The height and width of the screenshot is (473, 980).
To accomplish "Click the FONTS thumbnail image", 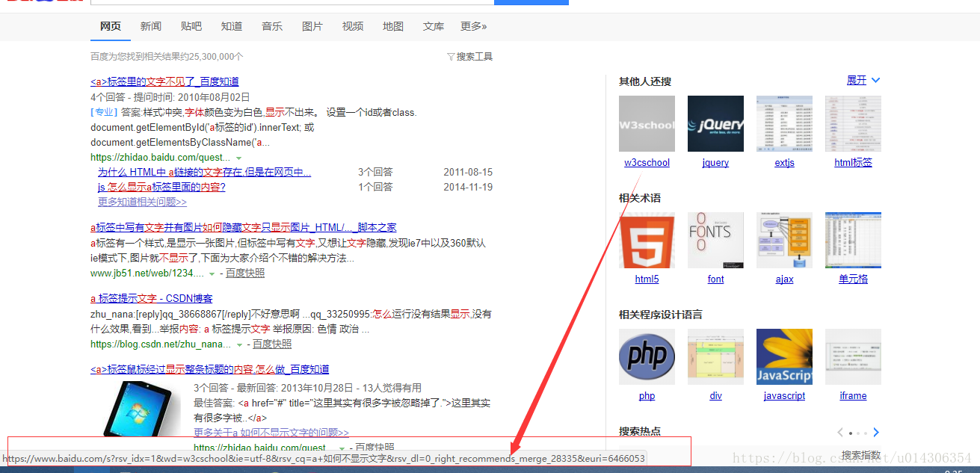I will (x=715, y=240).
